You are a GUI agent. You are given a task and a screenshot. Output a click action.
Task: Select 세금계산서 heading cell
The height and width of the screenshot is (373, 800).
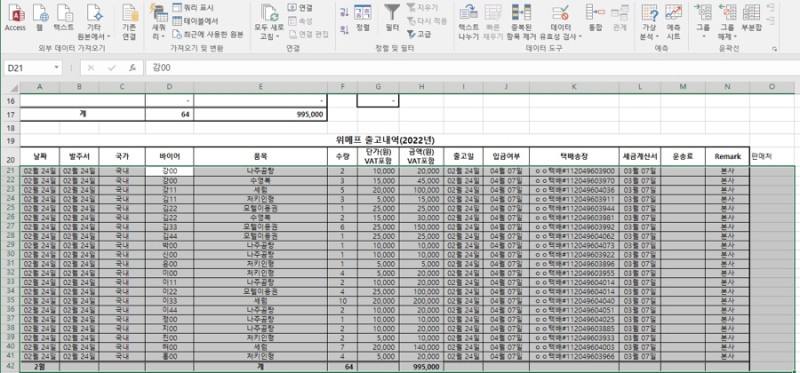click(640, 157)
